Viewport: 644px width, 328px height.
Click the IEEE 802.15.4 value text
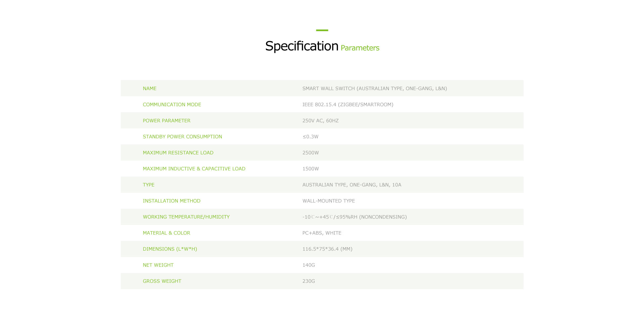(x=348, y=105)
